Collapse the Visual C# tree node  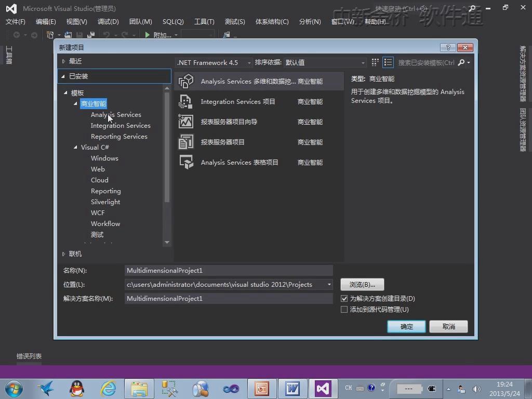click(75, 147)
